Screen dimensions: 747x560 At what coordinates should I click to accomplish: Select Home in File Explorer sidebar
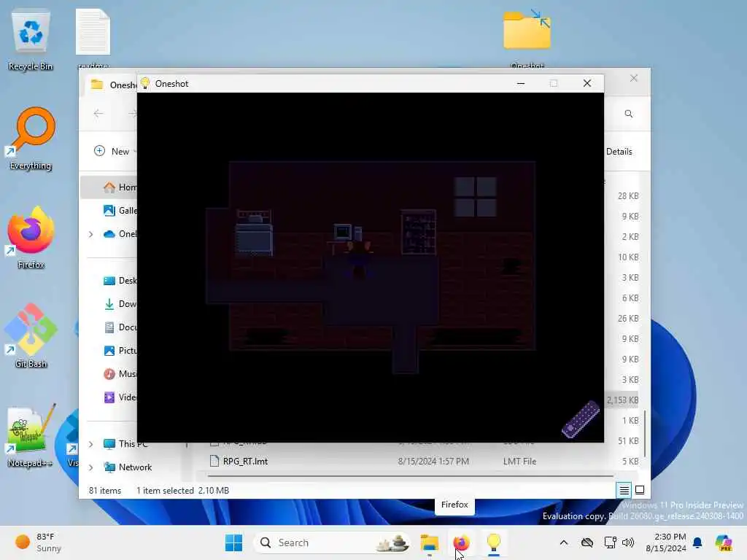click(x=109, y=187)
